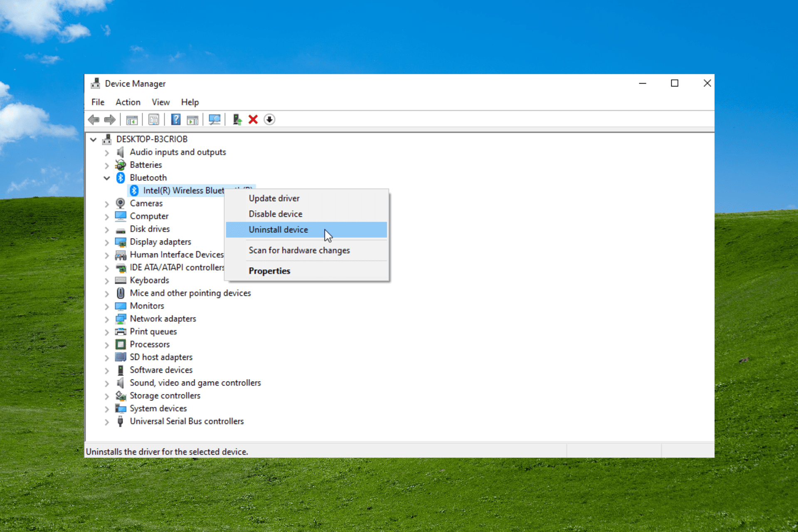Image resolution: width=798 pixels, height=532 pixels.
Task: Toggle the Monitors device category
Action: (108, 305)
